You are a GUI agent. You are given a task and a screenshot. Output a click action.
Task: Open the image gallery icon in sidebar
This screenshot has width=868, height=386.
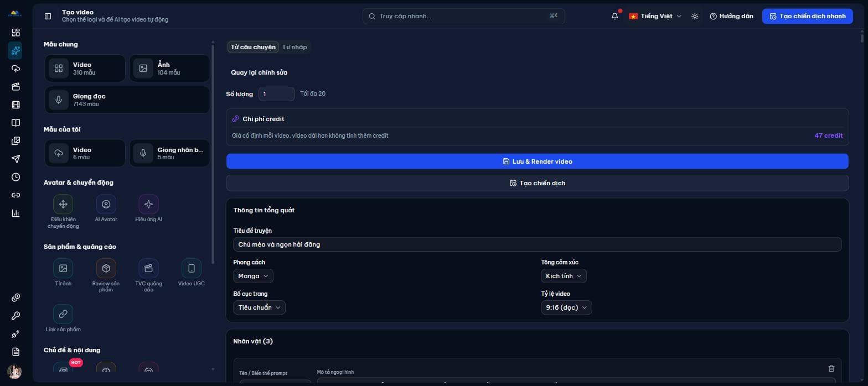coord(15,141)
